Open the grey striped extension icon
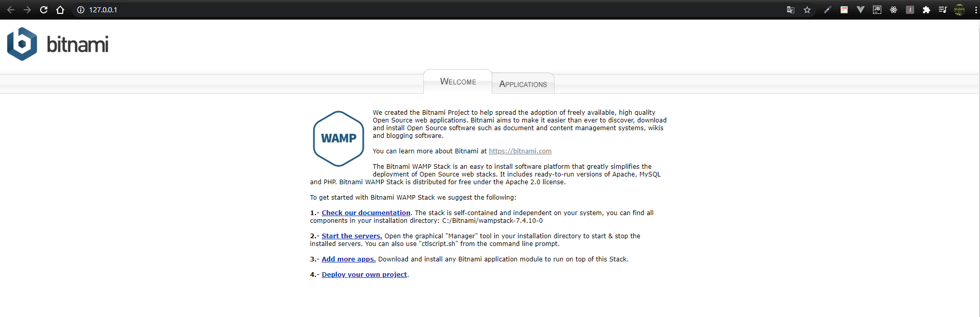Screen dimensions: 980x317 pos(910,10)
